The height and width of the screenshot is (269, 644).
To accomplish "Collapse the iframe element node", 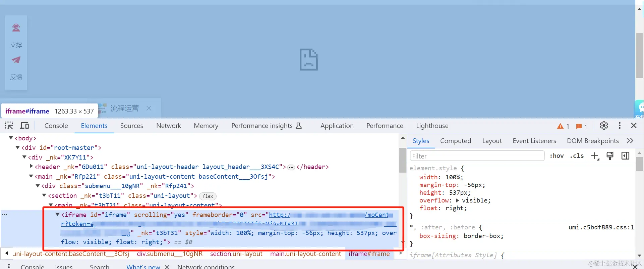I will pyautogui.click(x=57, y=214).
